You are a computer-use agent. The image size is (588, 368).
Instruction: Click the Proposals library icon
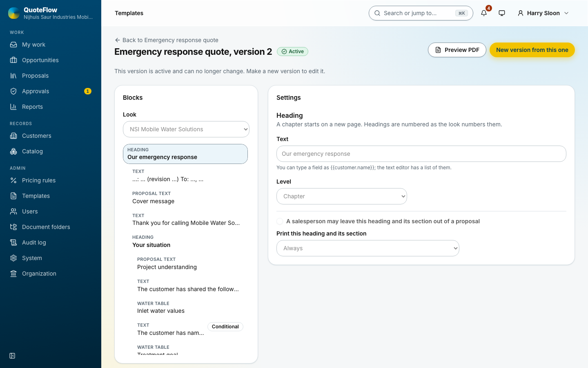coord(13,76)
